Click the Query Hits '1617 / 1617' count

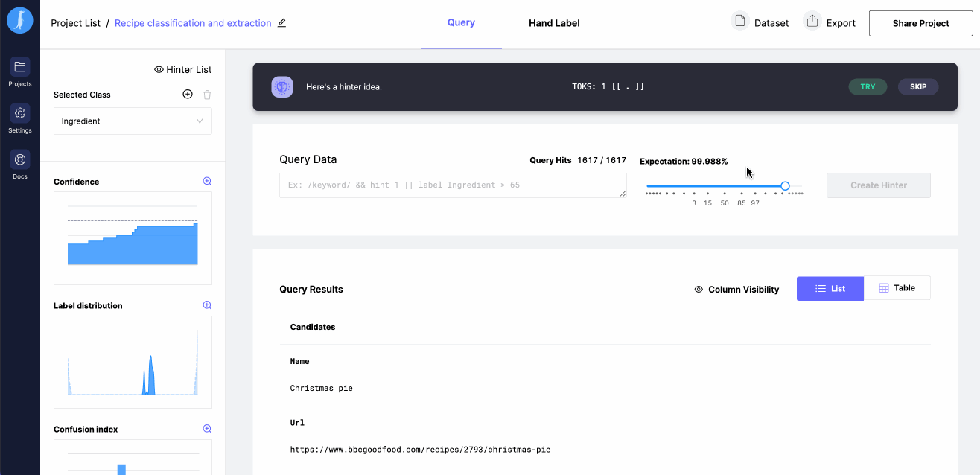click(602, 160)
